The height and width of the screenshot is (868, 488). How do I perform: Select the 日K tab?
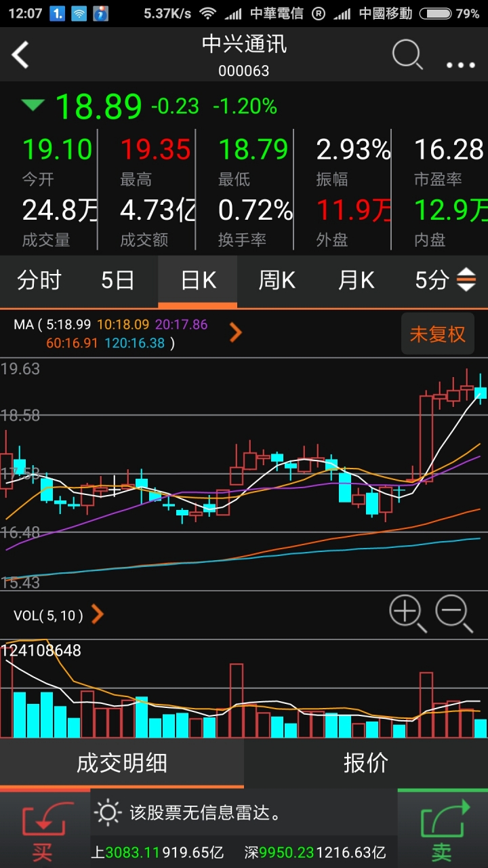click(x=198, y=280)
